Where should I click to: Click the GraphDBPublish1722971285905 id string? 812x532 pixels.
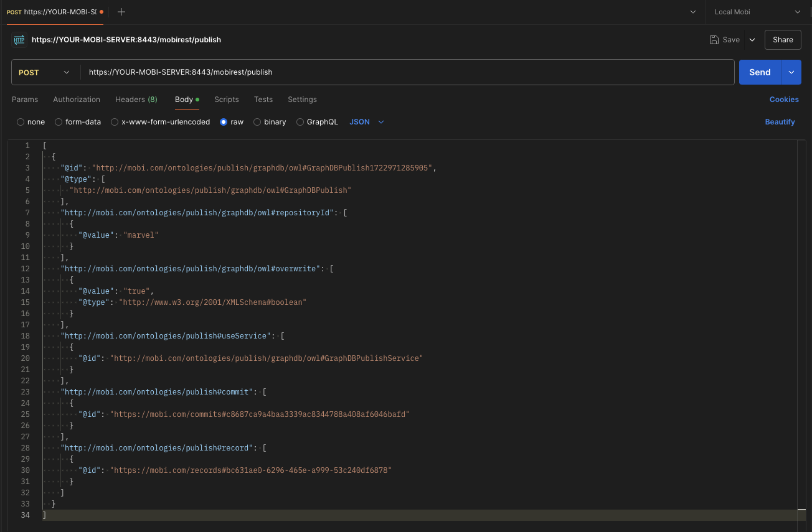pyautogui.click(x=262, y=168)
